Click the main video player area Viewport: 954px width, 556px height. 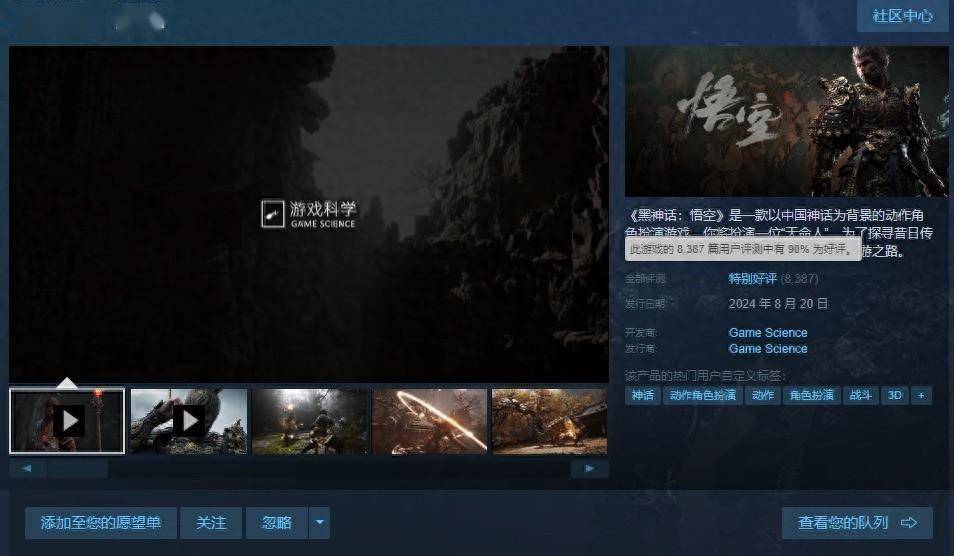click(309, 214)
